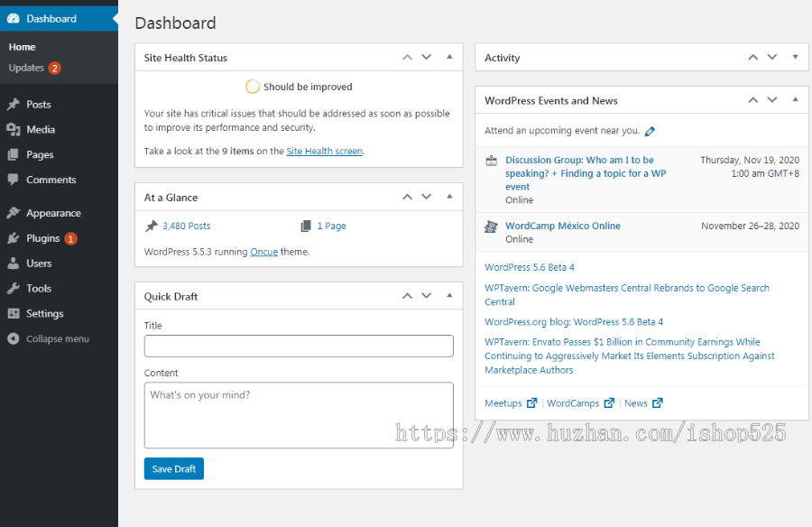Open the Updates submenu item
The height and width of the screenshot is (527, 812).
click(26, 68)
